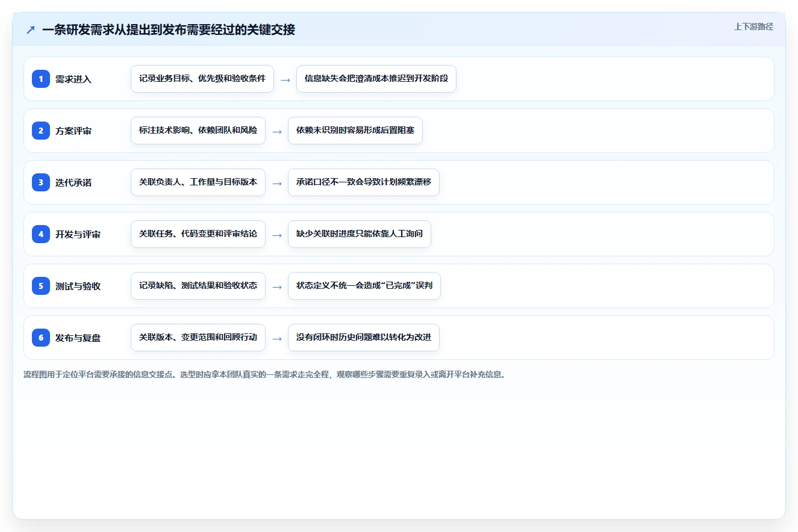
Task: Click the title 一条研发需求从提出到发布需要经过的关键交接
Action: (x=169, y=29)
